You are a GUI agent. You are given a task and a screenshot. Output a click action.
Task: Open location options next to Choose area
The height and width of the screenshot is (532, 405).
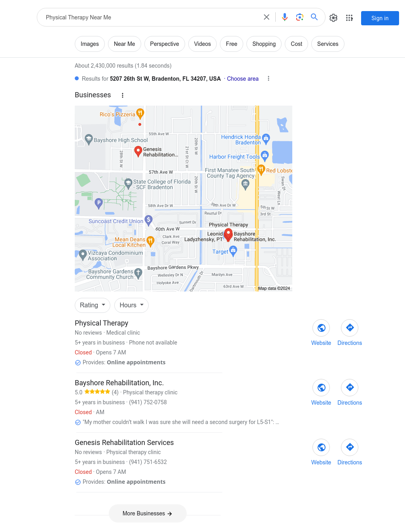pyautogui.click(x=269, y=78)
